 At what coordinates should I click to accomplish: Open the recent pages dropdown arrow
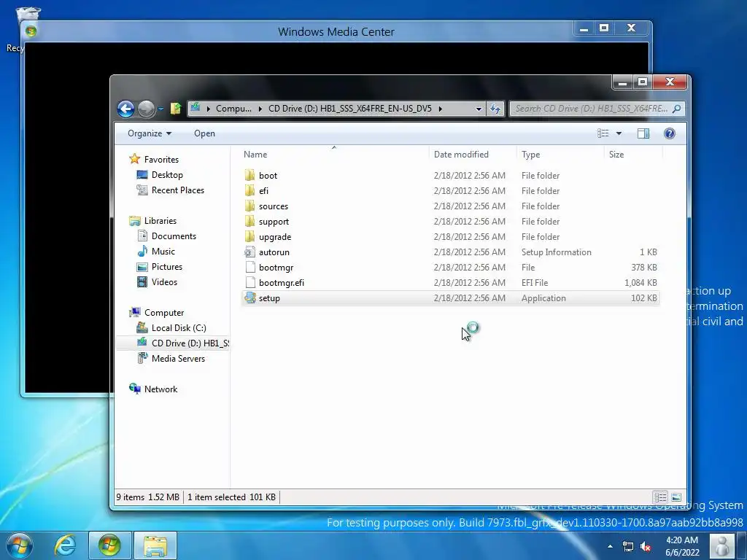click(161, 109)
